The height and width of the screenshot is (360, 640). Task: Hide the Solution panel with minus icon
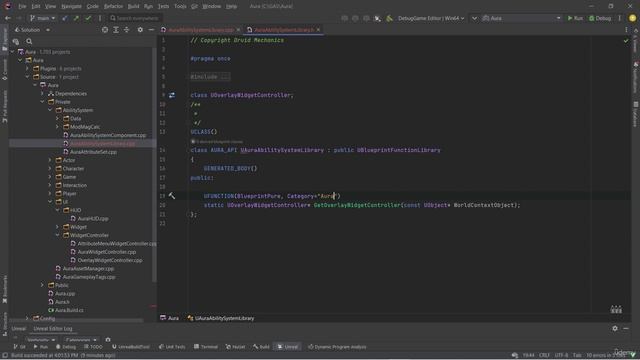[151, 30]
